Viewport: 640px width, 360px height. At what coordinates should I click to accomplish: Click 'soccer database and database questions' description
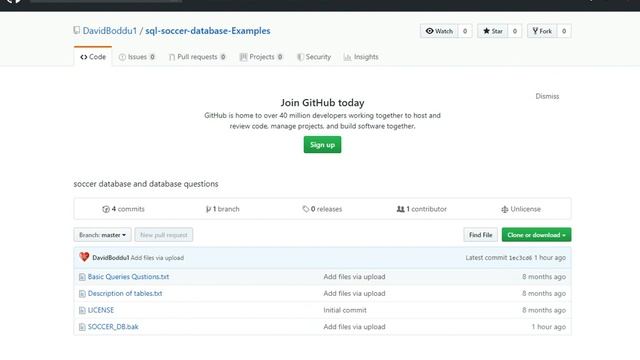click(x=146, y=184)
